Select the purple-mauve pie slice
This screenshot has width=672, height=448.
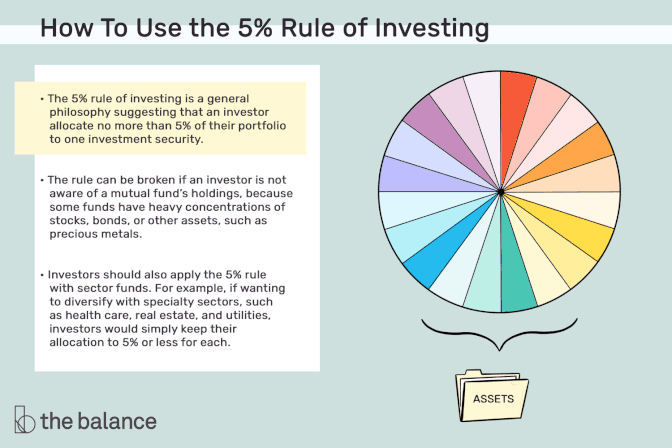tap(441, 133)
